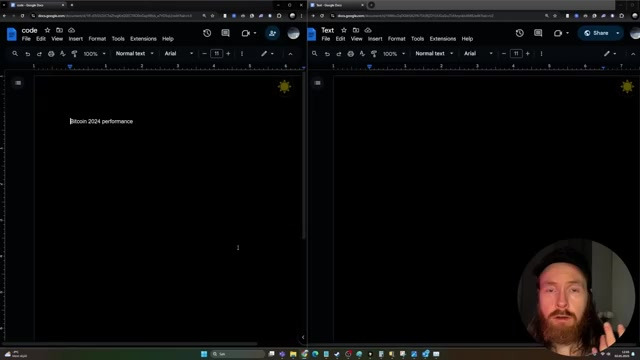Toggle sun brightness icon in code window

[284, 87]
